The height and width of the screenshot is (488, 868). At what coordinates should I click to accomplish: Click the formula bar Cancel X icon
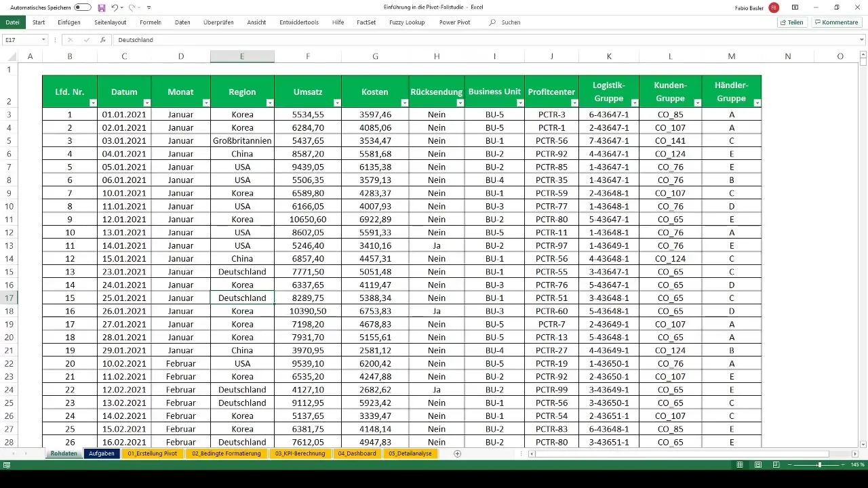70,40
